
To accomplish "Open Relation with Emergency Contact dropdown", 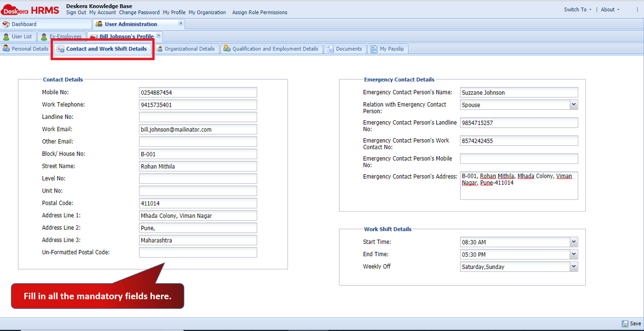I will point(573,105).
